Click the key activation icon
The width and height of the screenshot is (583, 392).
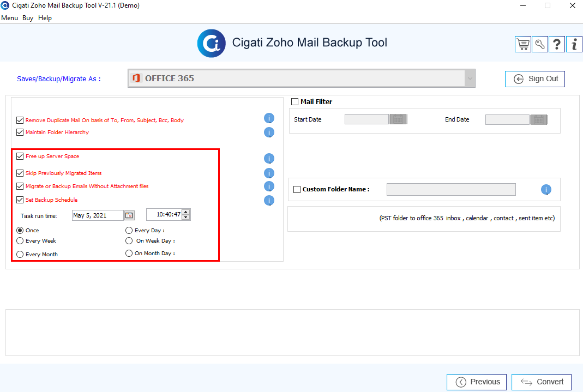coord(540,44)
